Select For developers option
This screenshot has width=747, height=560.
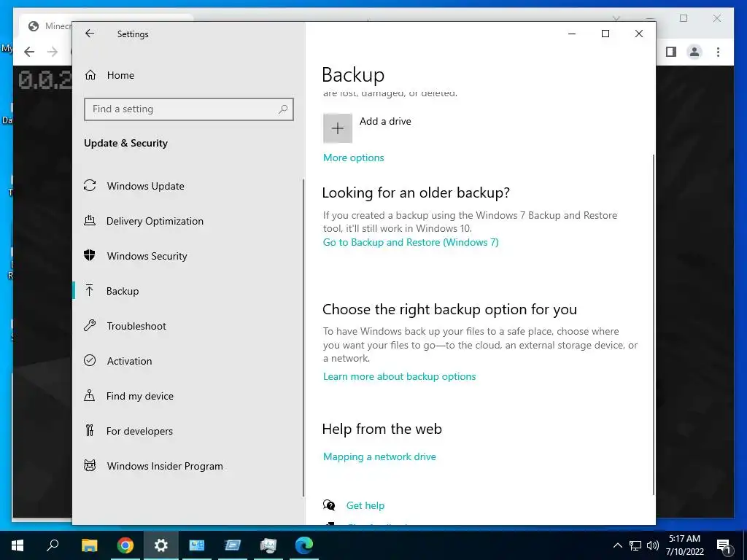click(139, 431)
